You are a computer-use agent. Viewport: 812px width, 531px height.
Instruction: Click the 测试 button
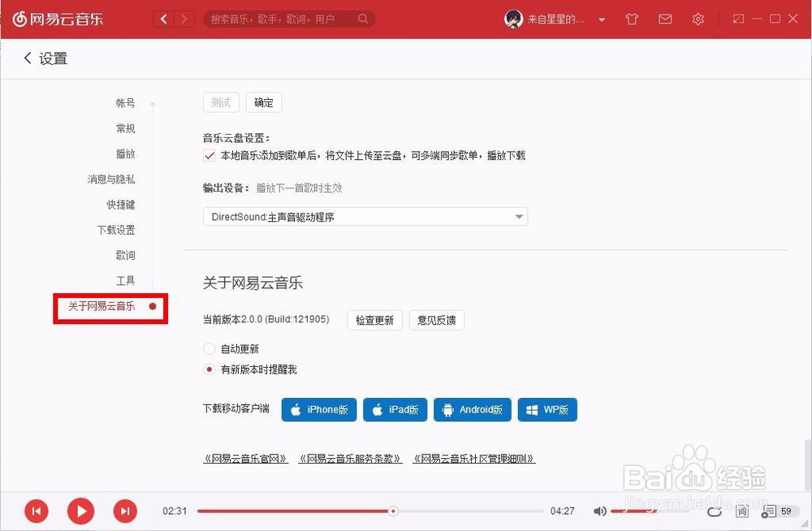pyautogui.click(x=221, y=102)
